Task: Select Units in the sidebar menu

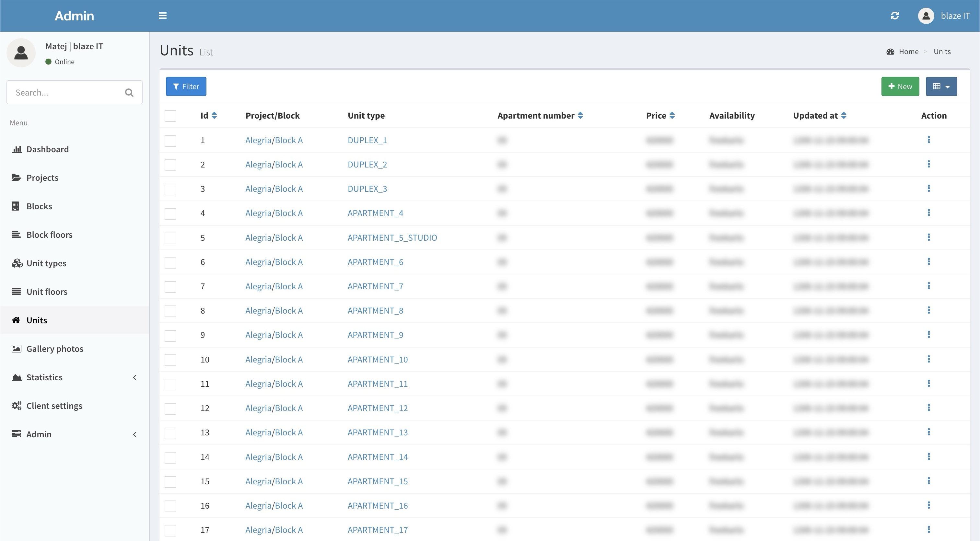Action: (x=36, y=320)
